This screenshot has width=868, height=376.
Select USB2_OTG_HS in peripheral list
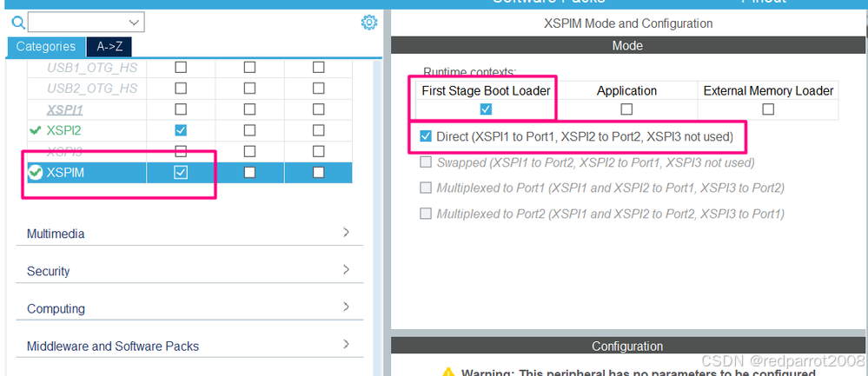[92, 89]
